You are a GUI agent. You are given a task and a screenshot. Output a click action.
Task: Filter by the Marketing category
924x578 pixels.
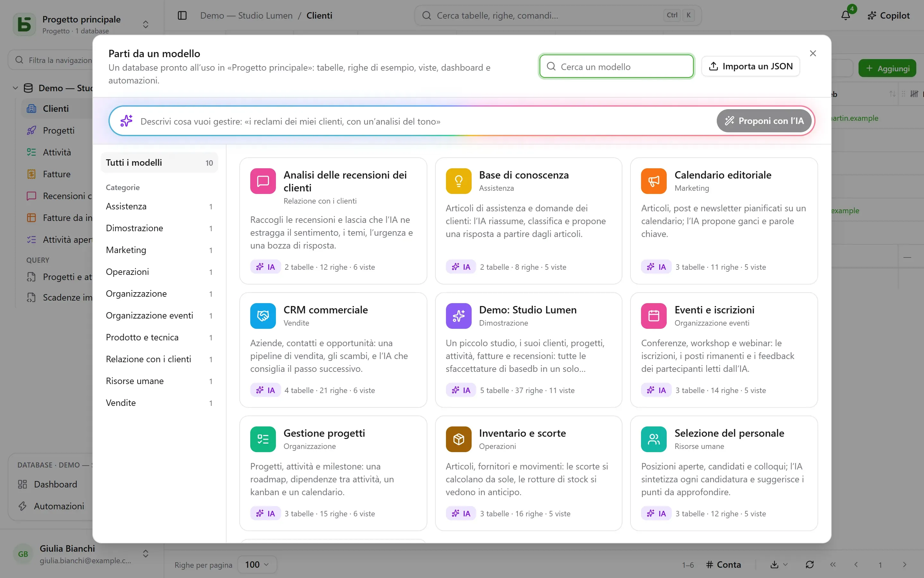[x=159, y=250]
